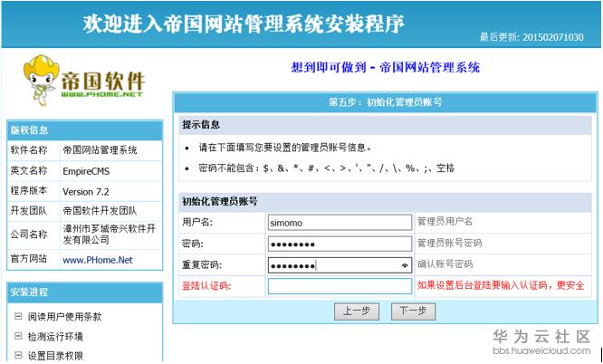
Task: Click the 版权信息 panel header
Action: 84,130
